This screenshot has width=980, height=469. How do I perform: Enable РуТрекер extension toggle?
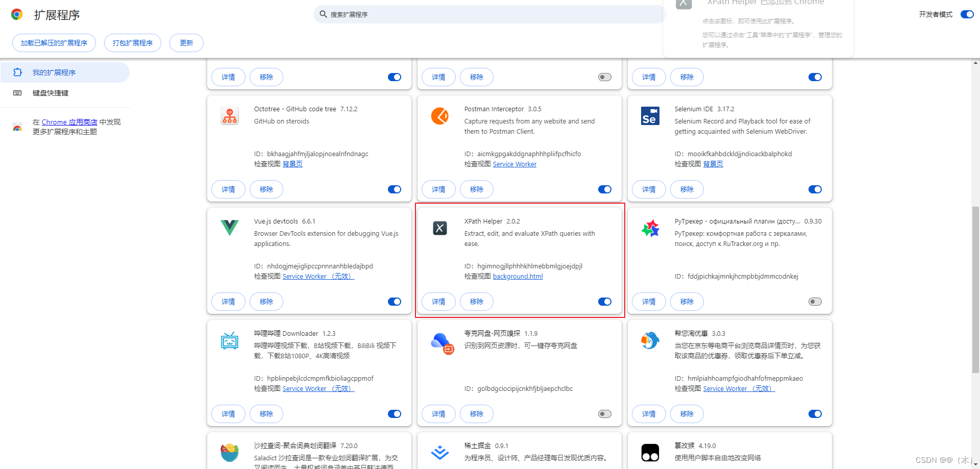click(815, 302)
